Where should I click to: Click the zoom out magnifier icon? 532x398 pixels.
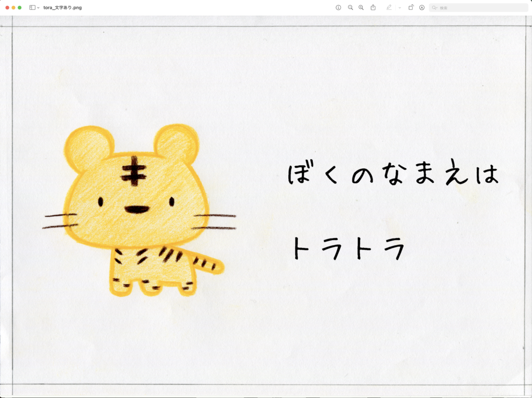[350, 8]
